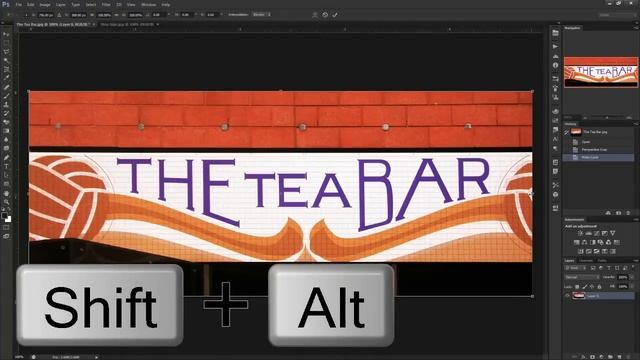The width and height of the screenshot is (640, 360).
Task: Select the Eraser tool
Action: tap(6, 122)
